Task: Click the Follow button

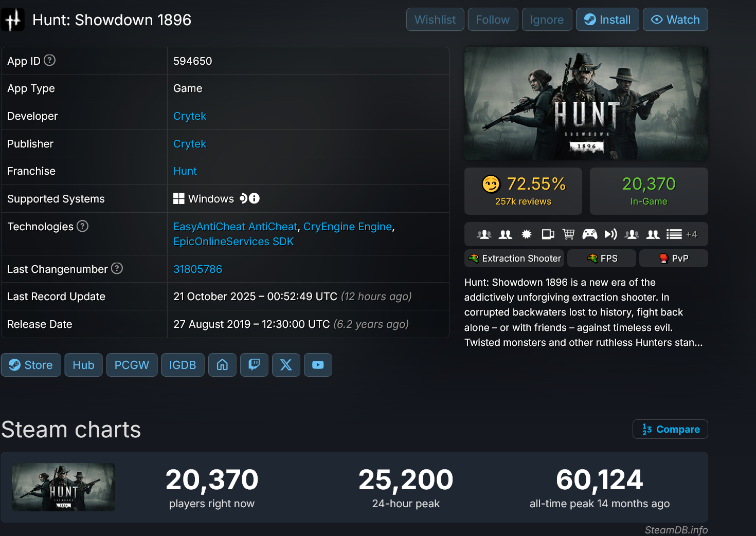Action: pos(493,20)
